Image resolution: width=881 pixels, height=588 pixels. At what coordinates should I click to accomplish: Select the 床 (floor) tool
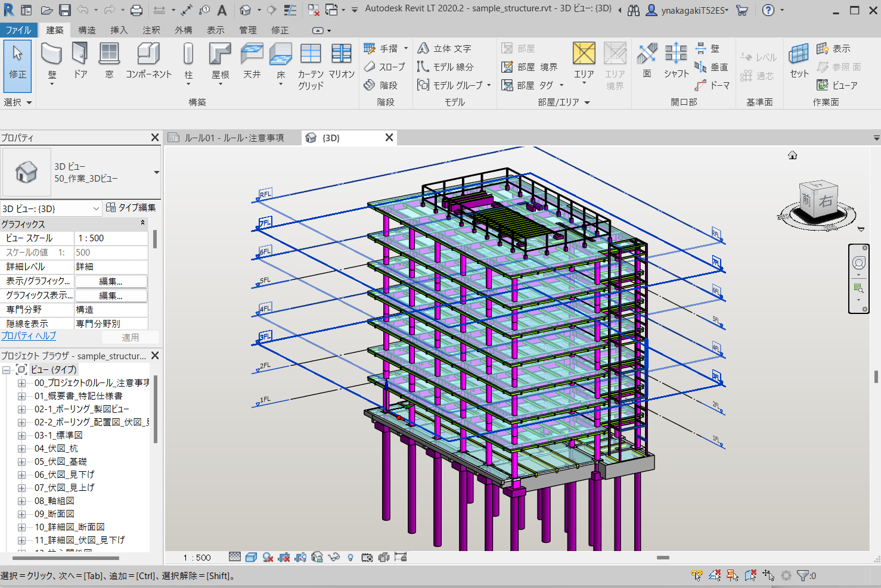pyautogui.click(x=281, y=65)
